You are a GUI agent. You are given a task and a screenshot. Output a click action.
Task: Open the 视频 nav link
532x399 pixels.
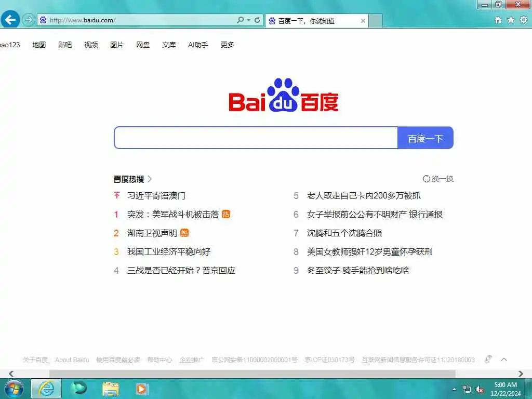coord(91,45)
